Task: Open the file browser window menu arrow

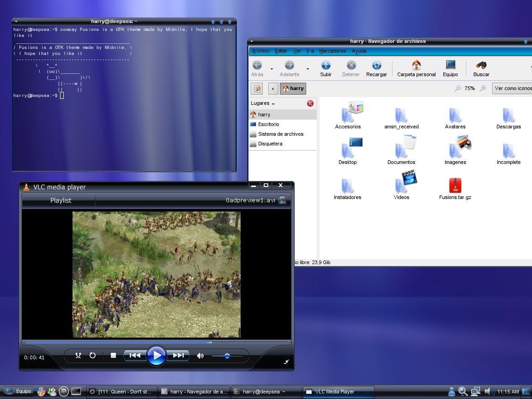Action: coord(252,42)
